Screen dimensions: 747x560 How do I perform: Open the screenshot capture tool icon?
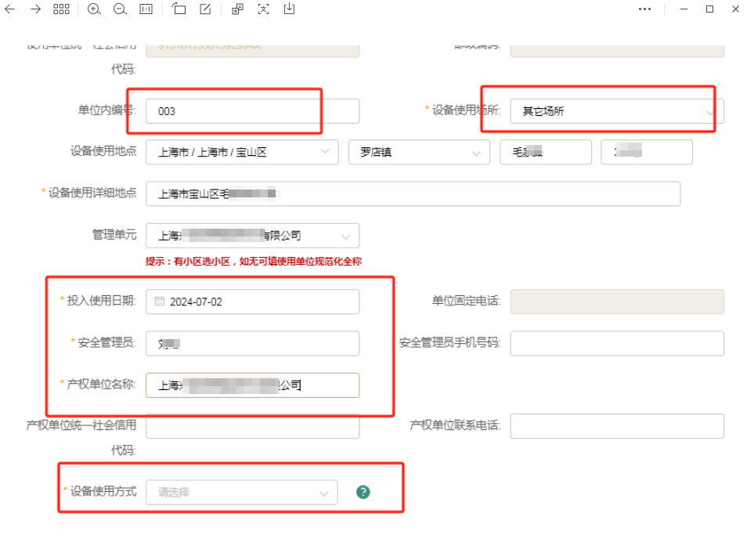[179, 9]
